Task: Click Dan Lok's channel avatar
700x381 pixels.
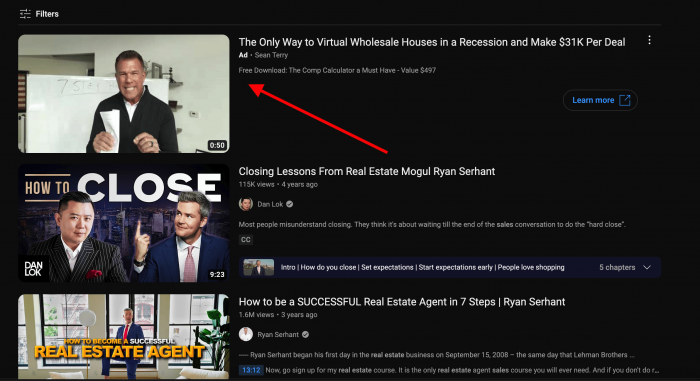Action: point(246,204)
